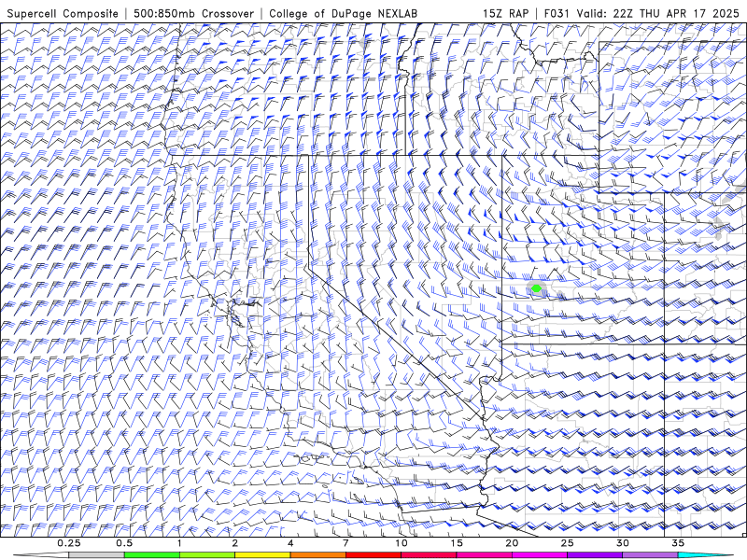The width and height of the screenshot is (747, 560).
Task: Click the red color bar segment 7–10
Action: coord(373,555)
